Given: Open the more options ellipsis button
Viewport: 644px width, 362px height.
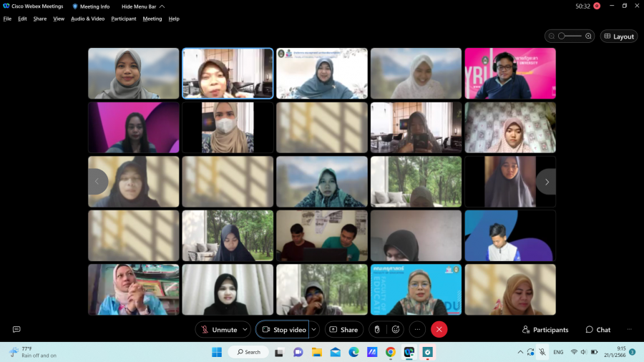Looking at the screenshot, I should pos(417,330).
